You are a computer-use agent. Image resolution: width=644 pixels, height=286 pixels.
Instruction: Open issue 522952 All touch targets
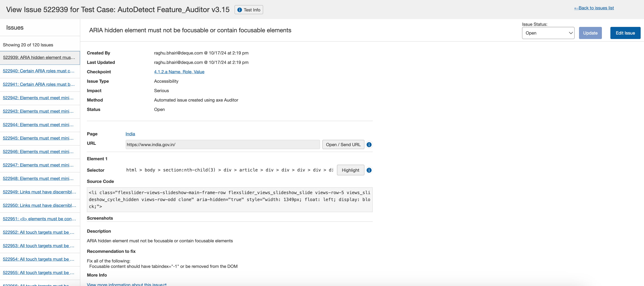(x=39, y=232)
